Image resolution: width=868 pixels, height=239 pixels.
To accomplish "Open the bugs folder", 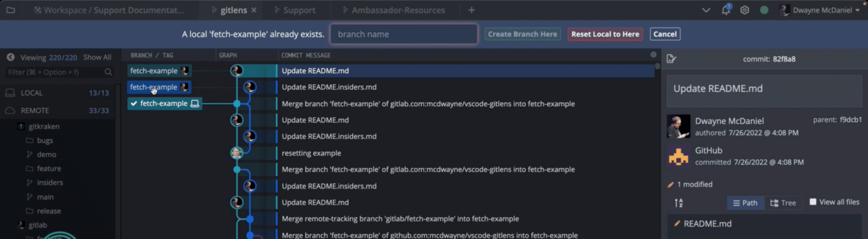I will pyautogui.click(x=45, y=141).
